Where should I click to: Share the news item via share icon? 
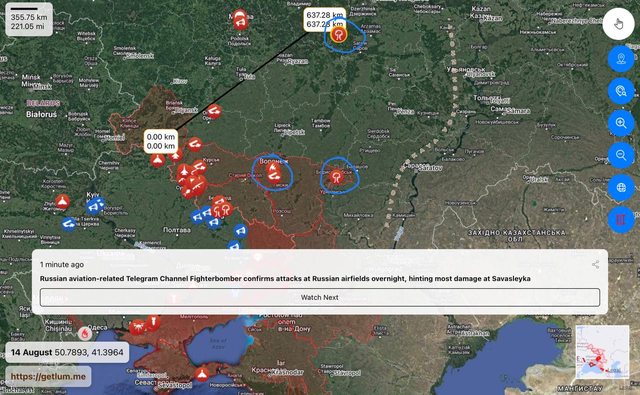point(596,264)
